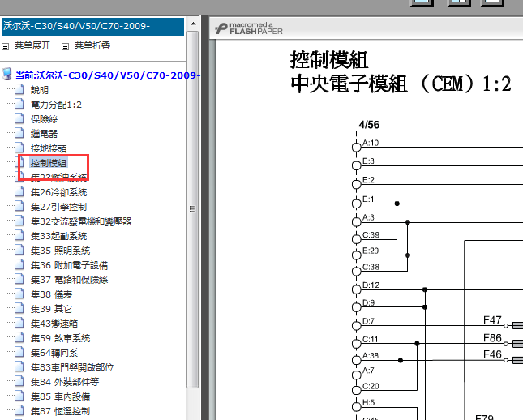Open 電力分配1:2 in the tree

(x=56, y=105)
